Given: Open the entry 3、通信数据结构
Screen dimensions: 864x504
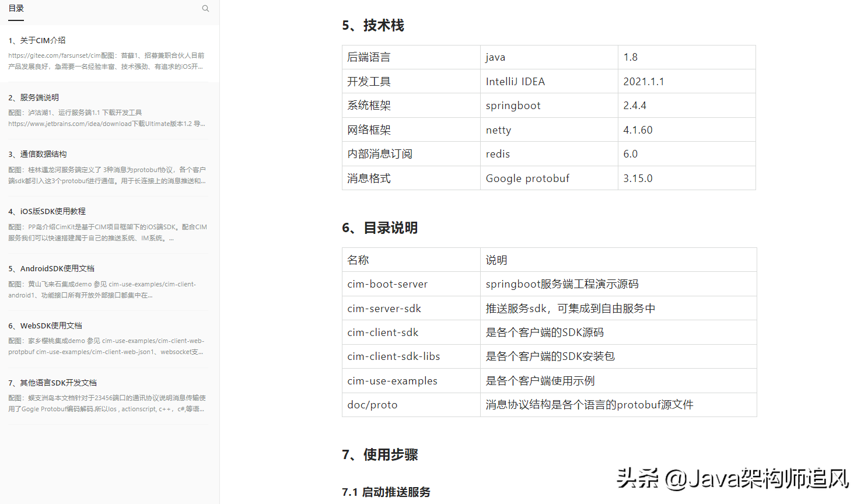Looking at the screenshot, I should (x=37, y=154).
